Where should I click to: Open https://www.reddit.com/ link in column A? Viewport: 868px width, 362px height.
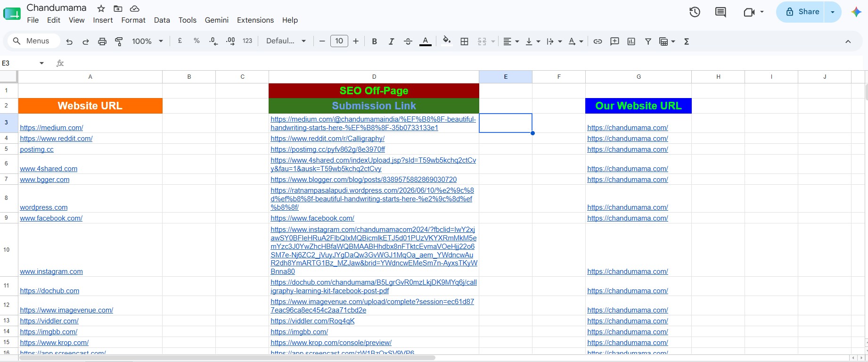[x=56, y=139]
